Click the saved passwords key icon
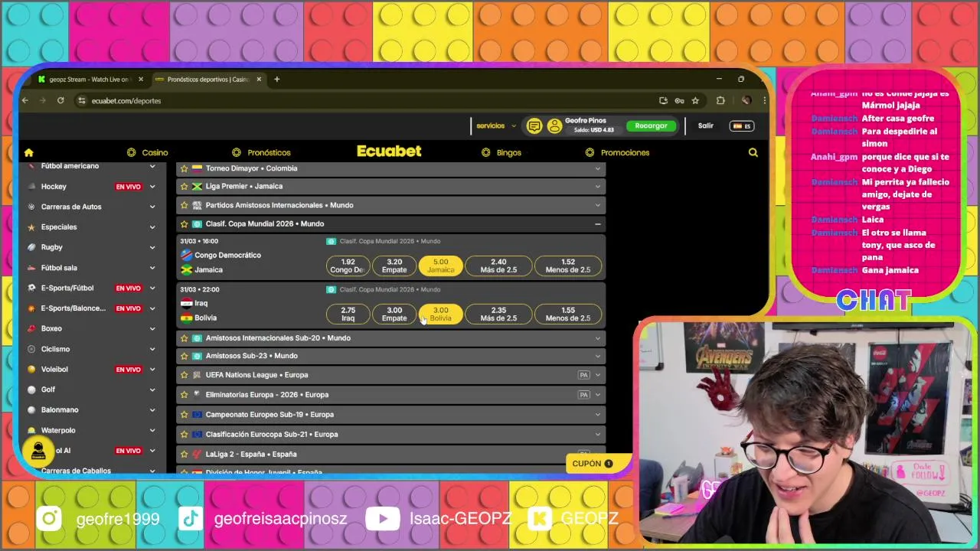Image resolution: width=980 pixels, height=551 pixels. pos(679,100)
